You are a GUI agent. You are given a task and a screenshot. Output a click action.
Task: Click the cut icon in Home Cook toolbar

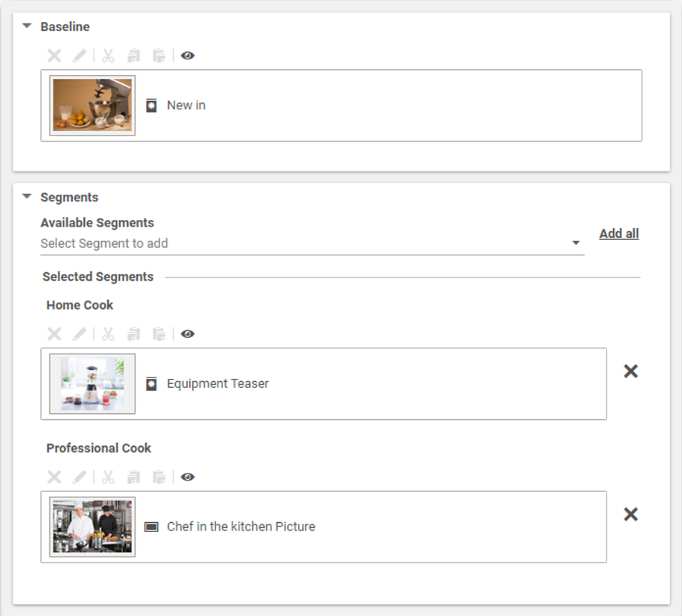(x=108, y=333)
